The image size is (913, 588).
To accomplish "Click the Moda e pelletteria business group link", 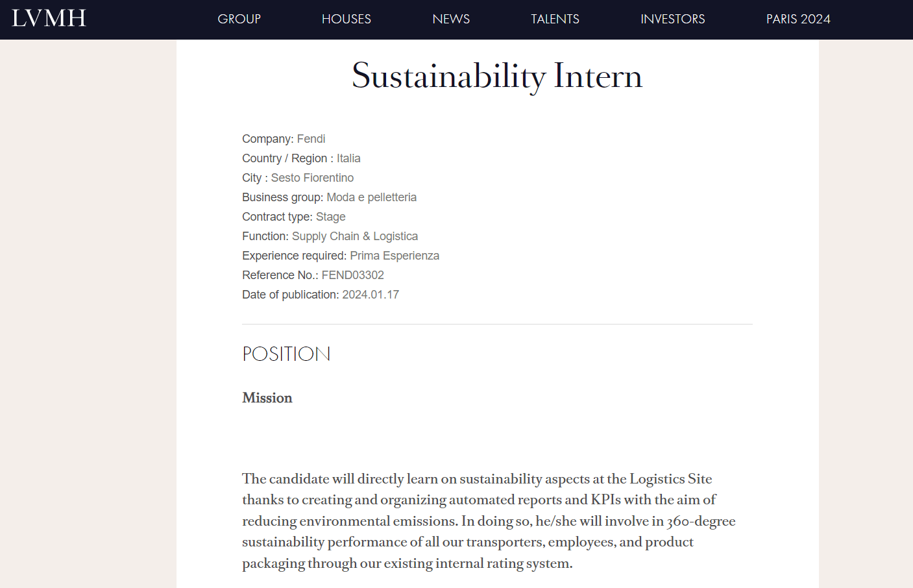I will click(371, 197).
